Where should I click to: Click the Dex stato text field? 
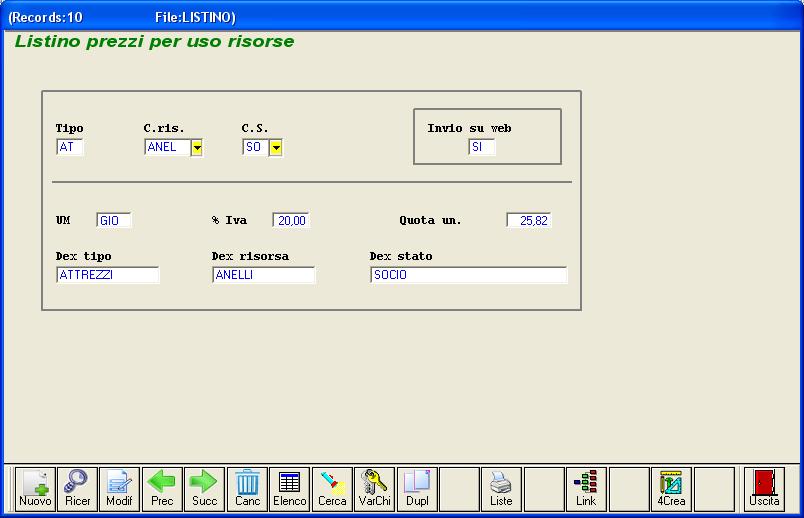pyautogui.click(x=467, y=275)
